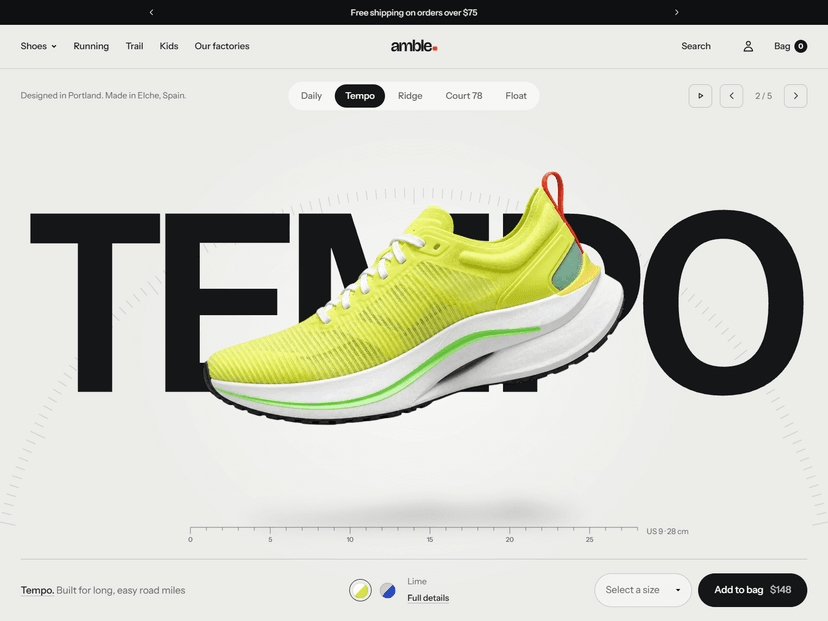This screenshot has height=621, width=828.
Task: Open the Running category
Action: (x=91, y=46)
